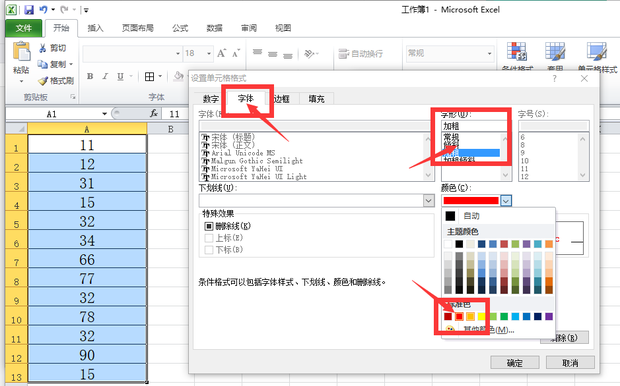Click the Cut (剪切) scissors icon
Screen dimensions: 620x386
pyautogui.click(x=43, y=48)
